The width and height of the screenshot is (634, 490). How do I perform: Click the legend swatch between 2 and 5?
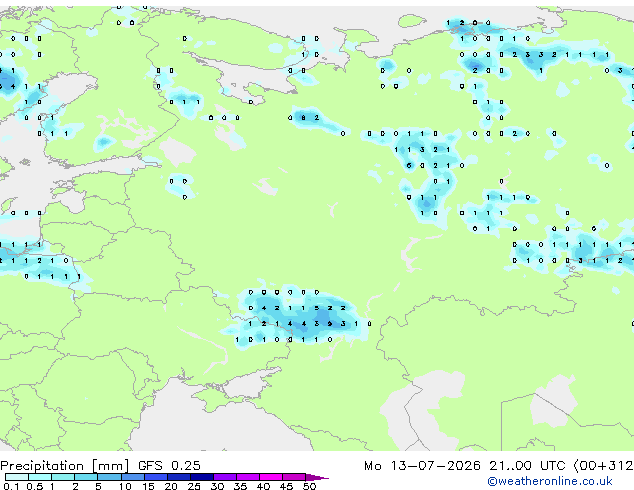click(x=86, y=477)
